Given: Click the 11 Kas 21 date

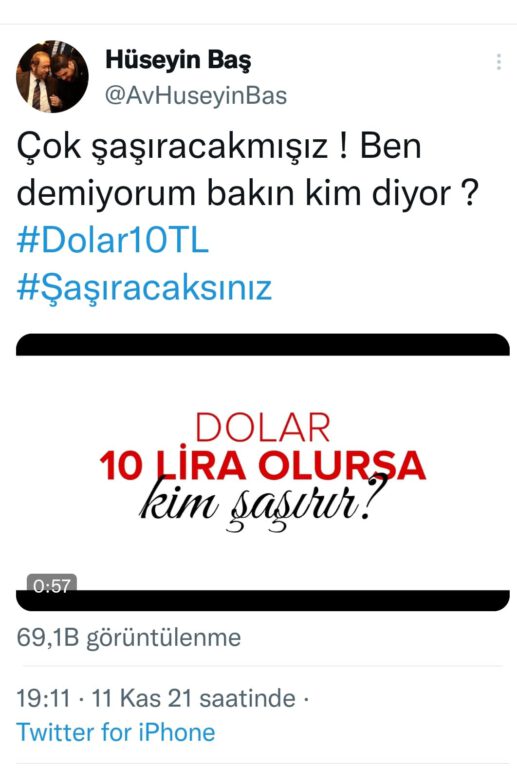Looking at the screenshot, I should click(x=141, y=698).
